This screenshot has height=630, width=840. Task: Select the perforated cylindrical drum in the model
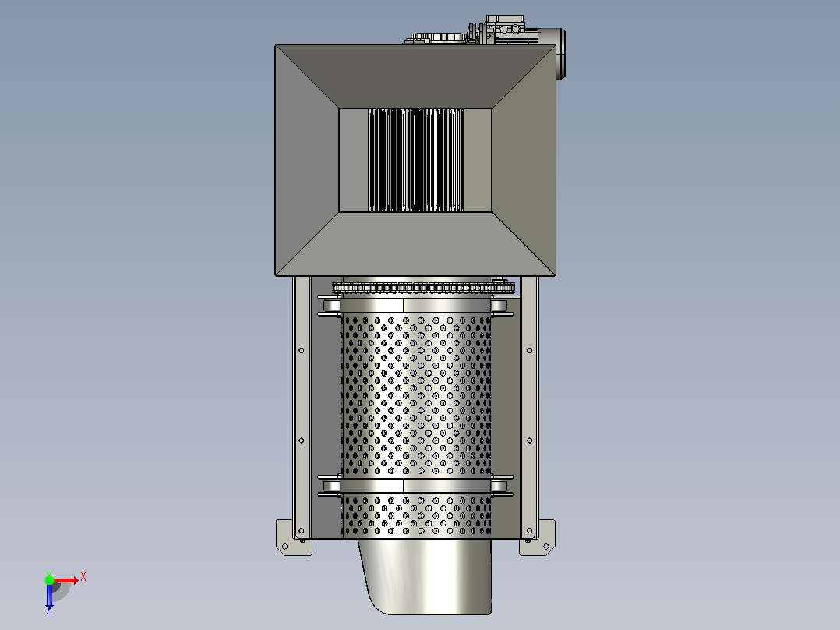pyautogui.click(x=416, y=417)
